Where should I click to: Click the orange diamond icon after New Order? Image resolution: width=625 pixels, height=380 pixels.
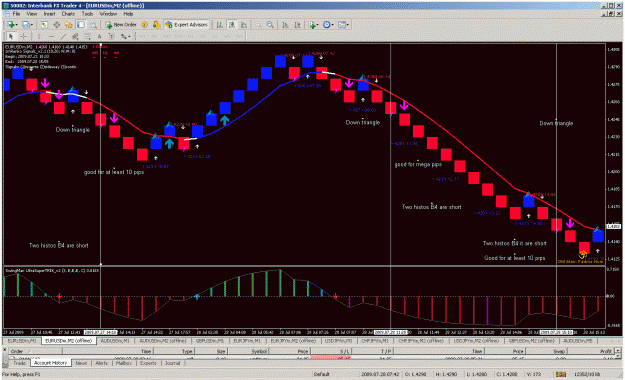144,25
